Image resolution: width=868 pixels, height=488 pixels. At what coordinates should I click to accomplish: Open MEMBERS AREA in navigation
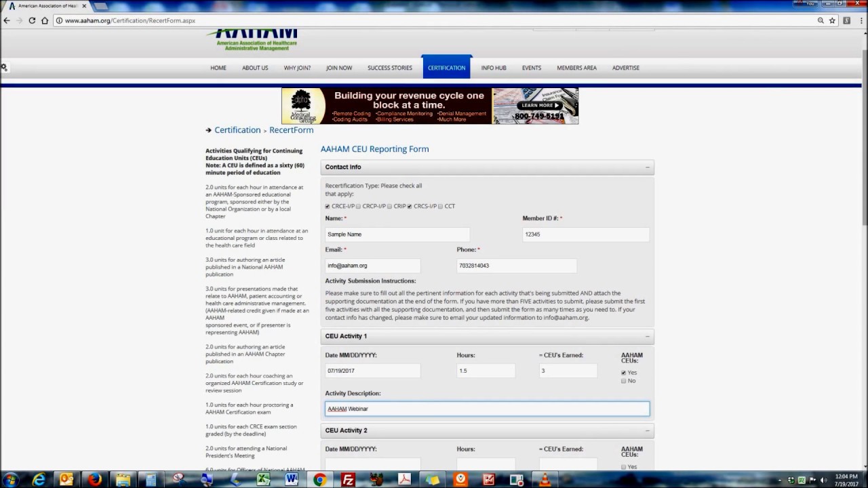click(577, 68)
